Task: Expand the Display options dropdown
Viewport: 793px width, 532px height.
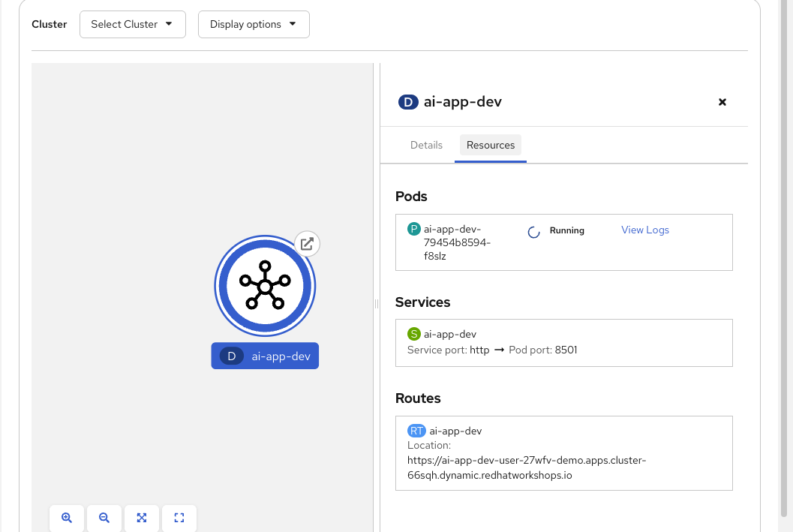Action: coord(254,24)
